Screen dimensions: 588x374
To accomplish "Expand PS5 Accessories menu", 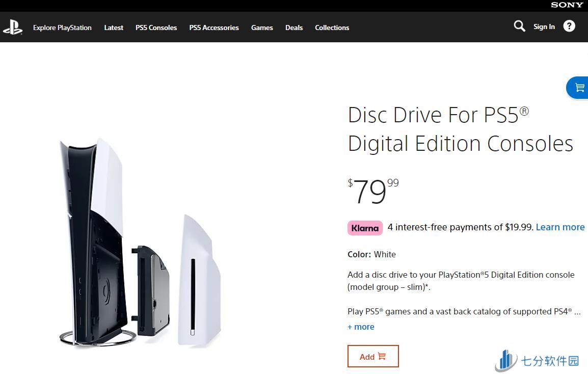I will [214, 28].
